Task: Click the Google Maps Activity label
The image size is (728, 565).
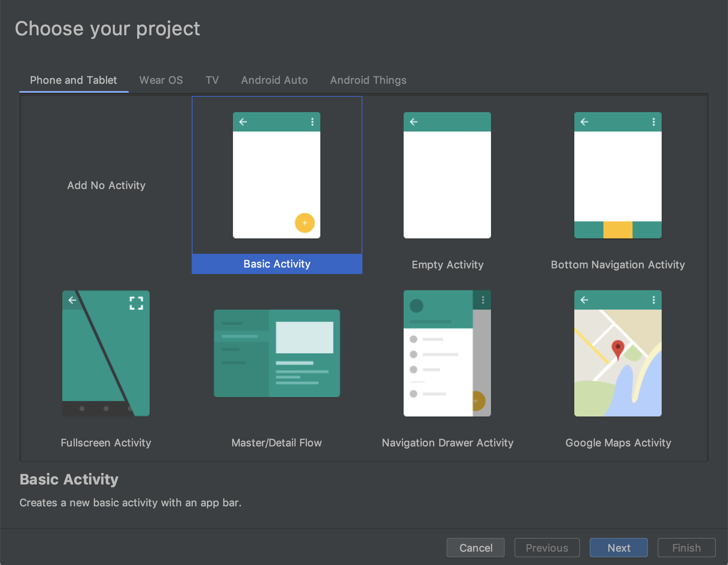Action: coord(618,442)
